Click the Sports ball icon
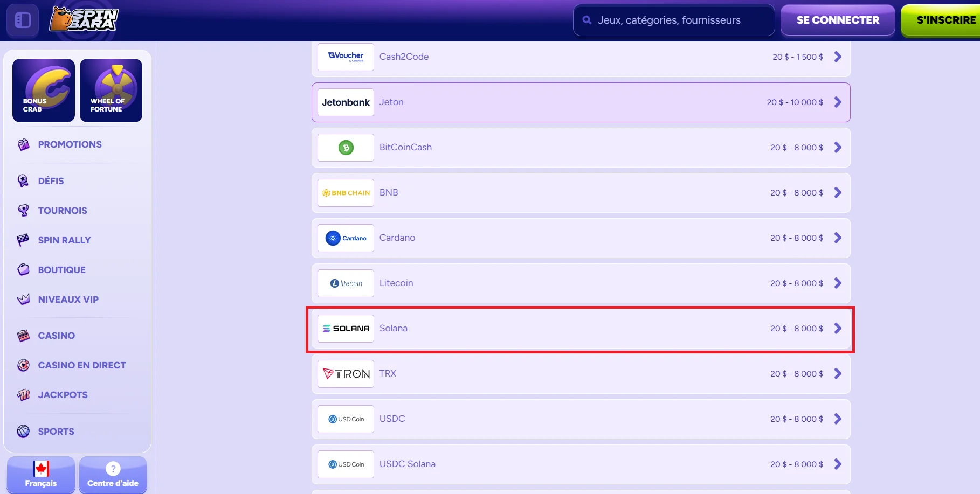Viewport: 980px width, 494px height. (x=23, y=432)
